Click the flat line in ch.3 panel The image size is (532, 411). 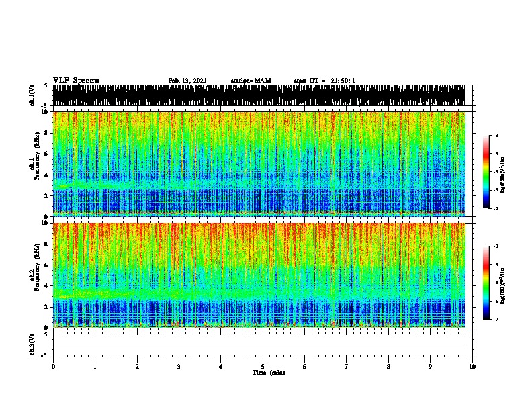click(259, 345)
